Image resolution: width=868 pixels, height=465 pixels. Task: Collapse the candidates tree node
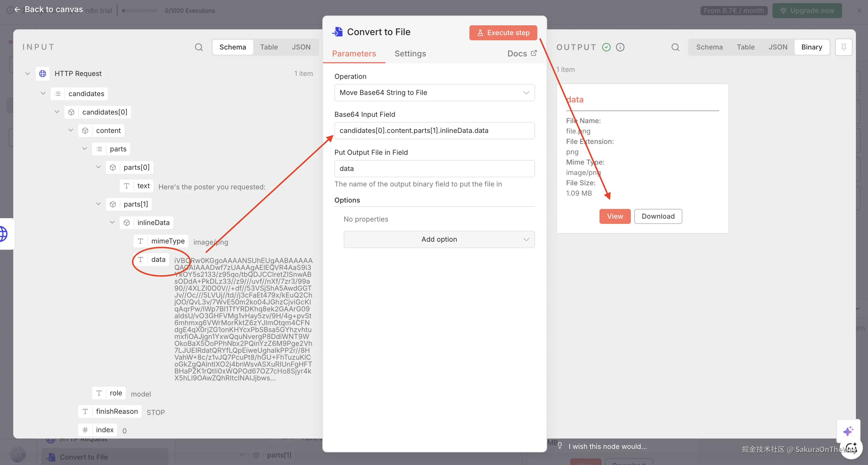coord(43,93)
